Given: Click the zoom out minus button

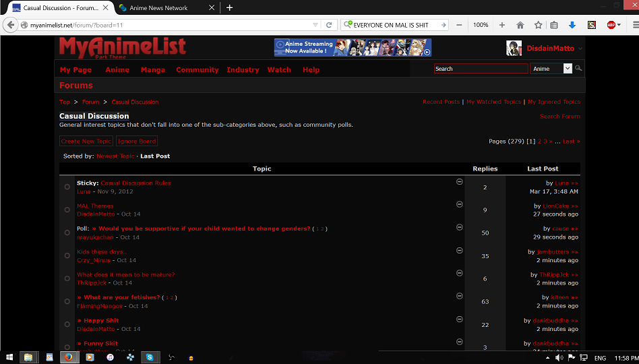Looking at the screenshot, I should (x=459, y=25).
